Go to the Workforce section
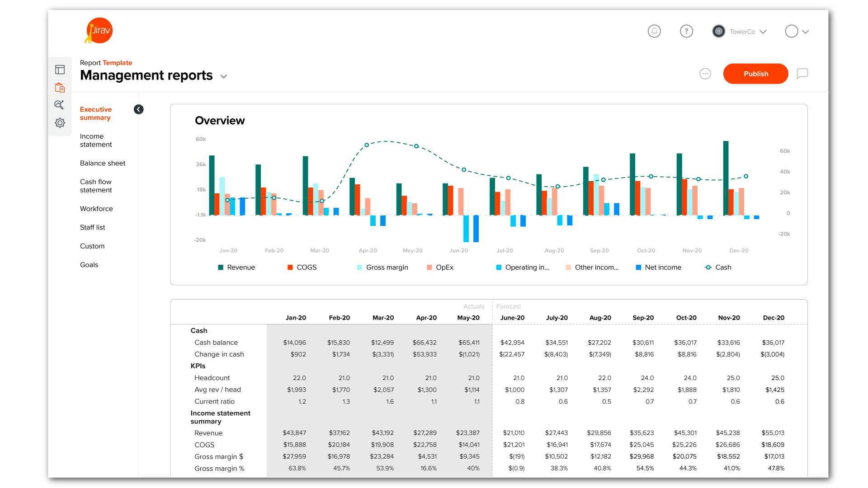Image resolution: width=868 pixels, height=488 pixels. (x=96, y=209)
